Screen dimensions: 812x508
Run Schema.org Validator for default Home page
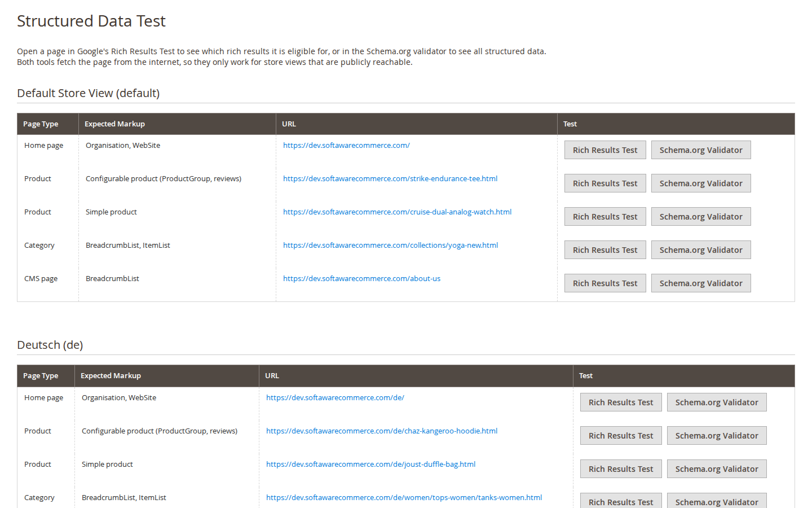click(x=701, y=150)
